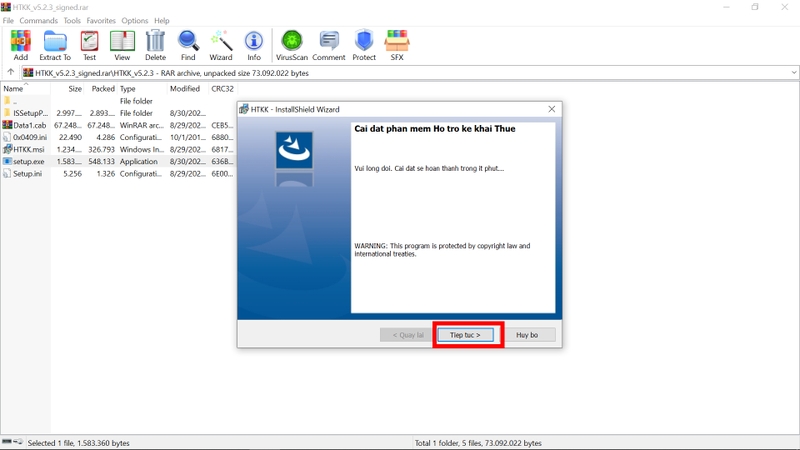Select the 0x0409.ini file icon
Image resolution: width=800 pixels, height=450 pixels.
click(x=7, y=137)
